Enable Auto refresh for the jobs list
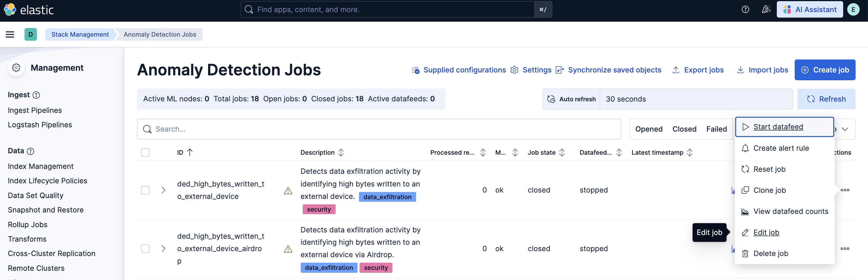The image size is (868, 280). 571,99
